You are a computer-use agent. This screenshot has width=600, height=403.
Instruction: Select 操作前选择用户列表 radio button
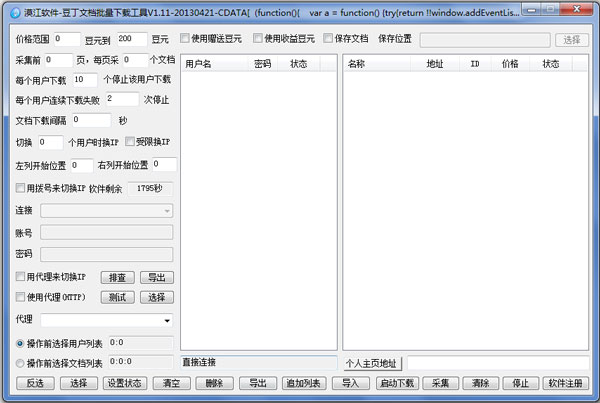click(x=20, y=343)
